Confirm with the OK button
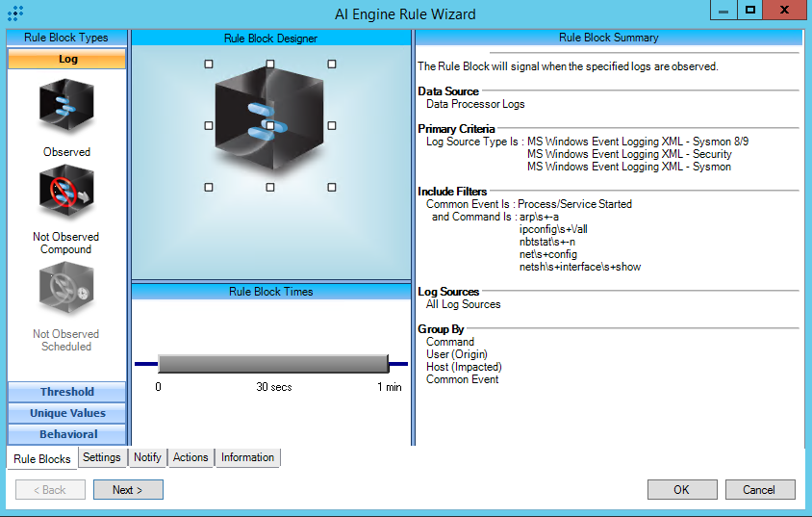This screenshot has height=517, width=812. point(681,490)
